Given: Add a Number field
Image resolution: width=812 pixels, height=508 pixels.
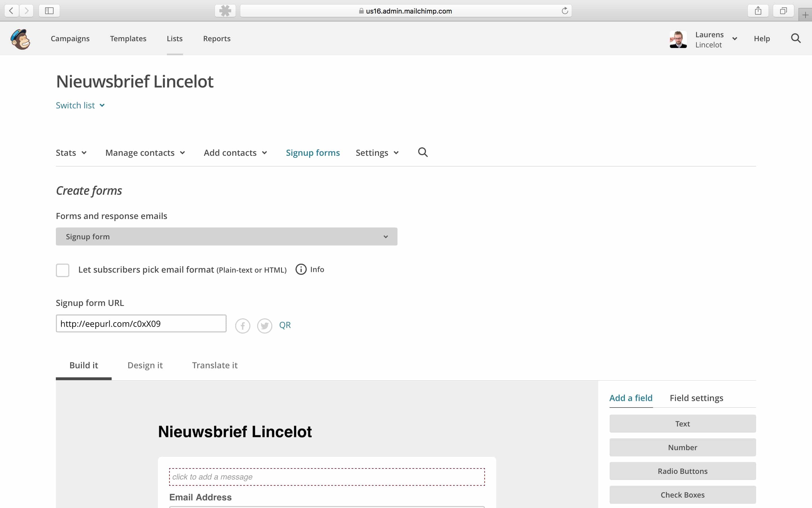Looking at the screenshot, I should [683, 448].
